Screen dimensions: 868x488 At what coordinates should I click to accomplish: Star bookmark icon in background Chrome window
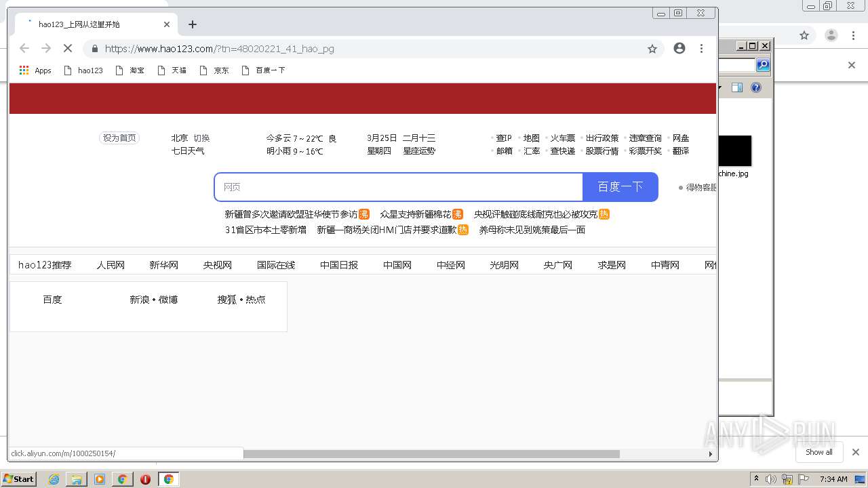804,35
